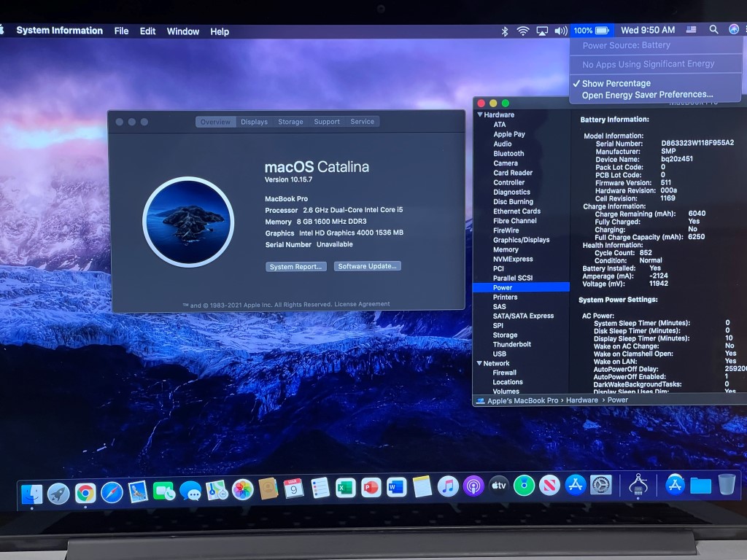Click the Wi-Fi status icon

[x=521, y=31]
